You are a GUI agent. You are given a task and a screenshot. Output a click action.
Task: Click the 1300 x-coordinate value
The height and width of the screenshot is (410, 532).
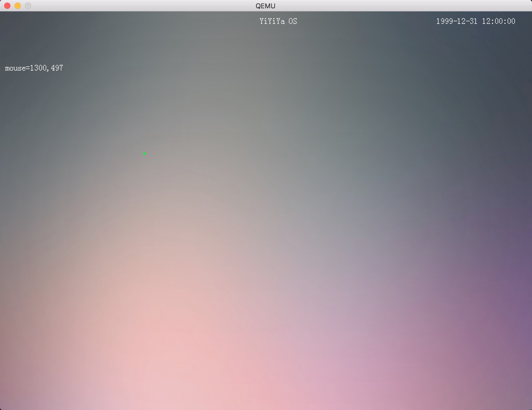pos(38,68)
